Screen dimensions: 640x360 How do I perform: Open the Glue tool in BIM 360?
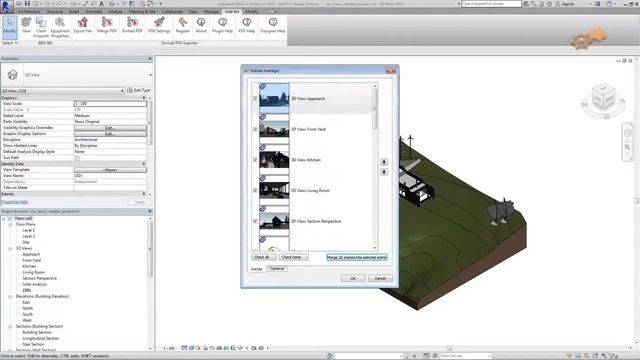[x=26, y=25]
